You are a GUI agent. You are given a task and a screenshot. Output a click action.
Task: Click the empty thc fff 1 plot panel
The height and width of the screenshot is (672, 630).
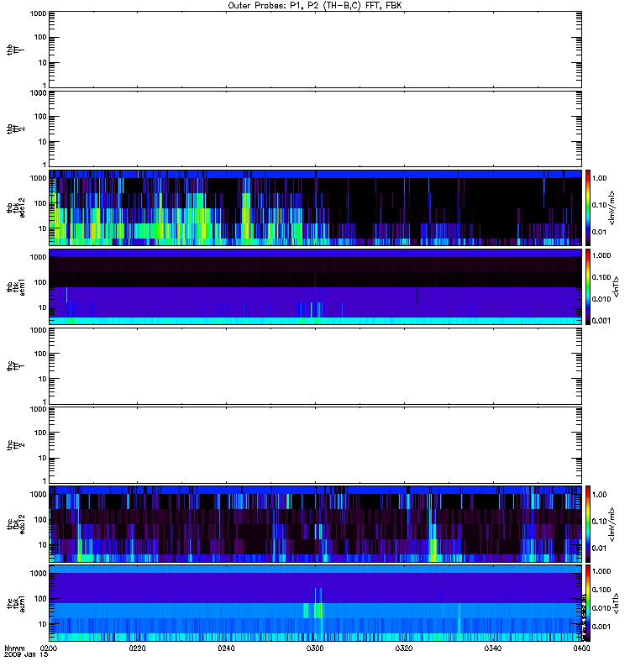(x=315, y=366)
